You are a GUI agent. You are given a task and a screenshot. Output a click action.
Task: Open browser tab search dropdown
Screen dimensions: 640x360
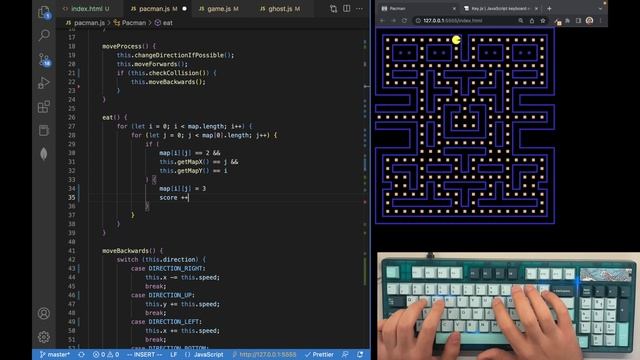[600, 9]
